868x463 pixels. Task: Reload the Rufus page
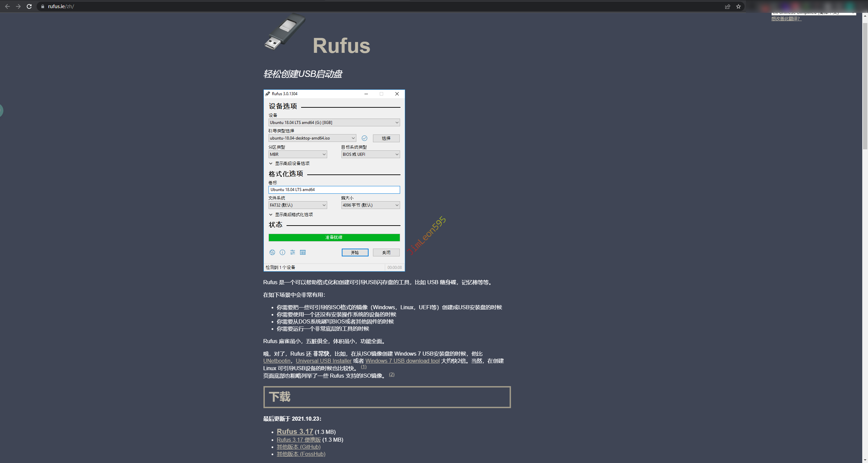(x=29, y=6)
